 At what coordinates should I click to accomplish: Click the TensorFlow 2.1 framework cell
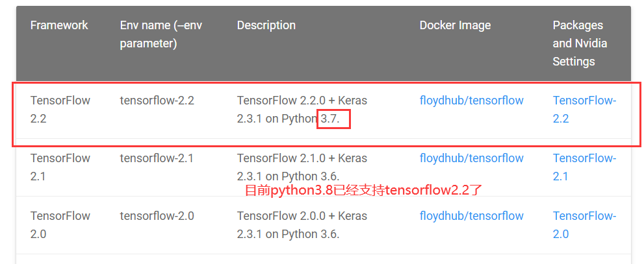point(60,167)
